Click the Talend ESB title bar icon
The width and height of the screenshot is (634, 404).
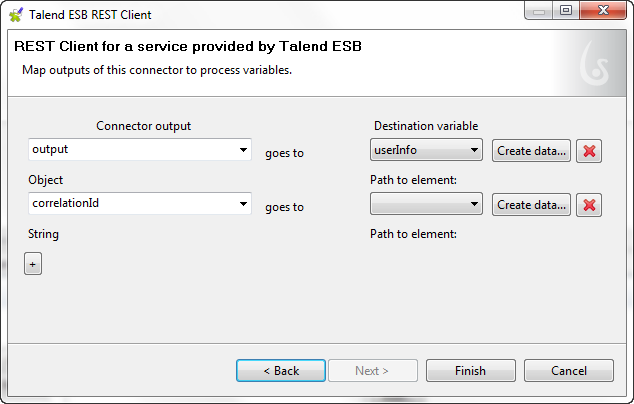coord(16,15)
